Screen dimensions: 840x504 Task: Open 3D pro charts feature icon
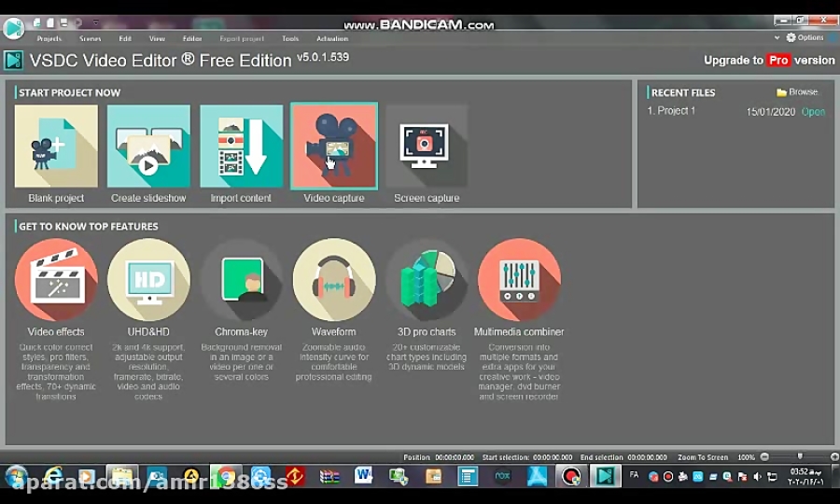427,280
